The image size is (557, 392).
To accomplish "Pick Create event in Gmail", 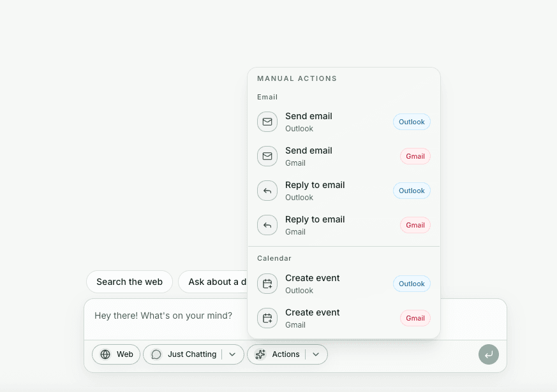I will [x=343, y=318].
